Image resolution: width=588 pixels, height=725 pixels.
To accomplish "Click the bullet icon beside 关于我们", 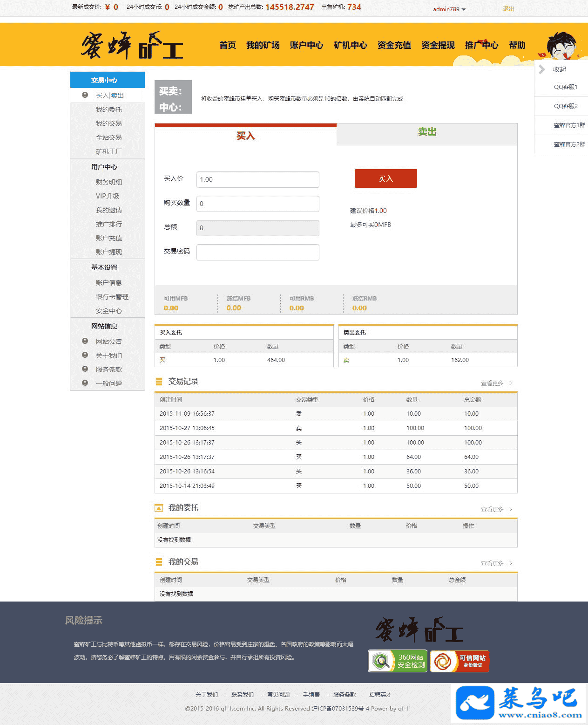I will pos(85,355).
